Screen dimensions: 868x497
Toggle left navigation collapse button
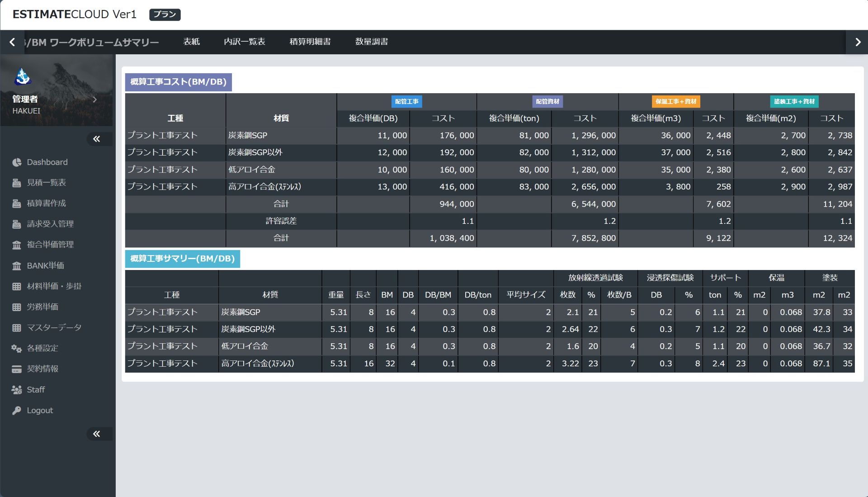(97, 138)
